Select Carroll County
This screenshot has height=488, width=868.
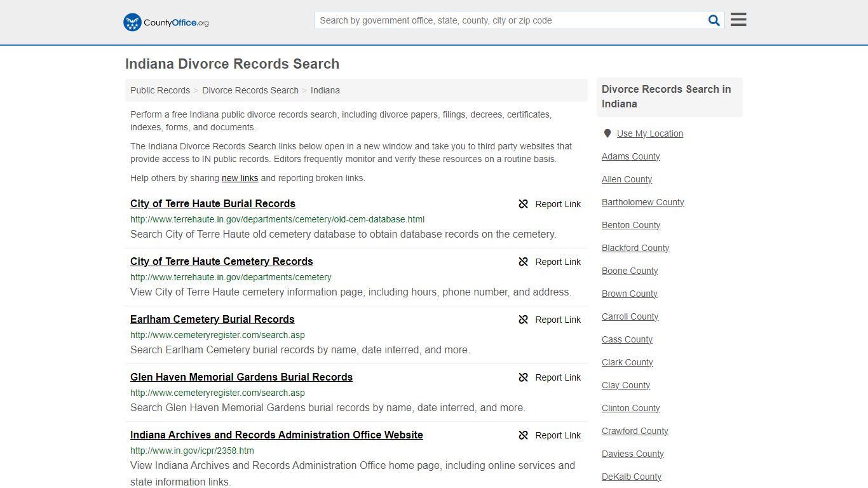[630, 316]
